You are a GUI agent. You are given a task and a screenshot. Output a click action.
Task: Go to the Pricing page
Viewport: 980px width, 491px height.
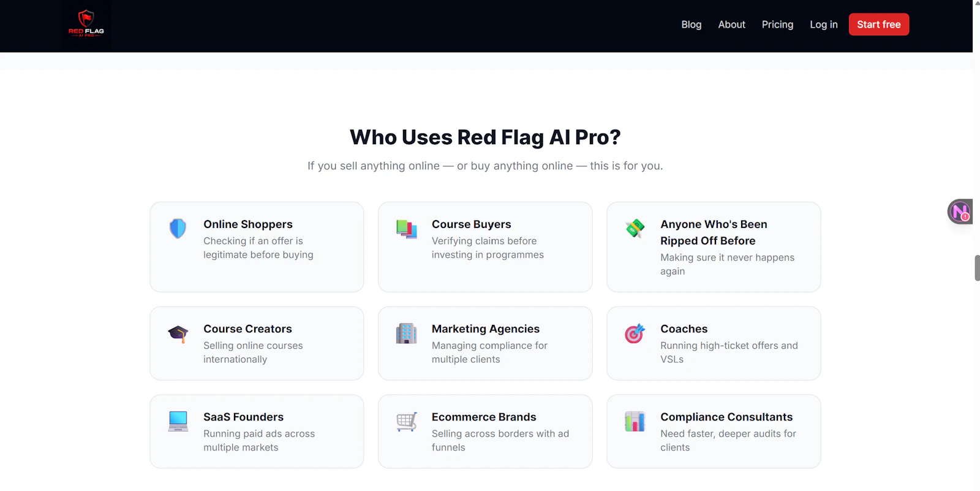click(x=777, y=25)
